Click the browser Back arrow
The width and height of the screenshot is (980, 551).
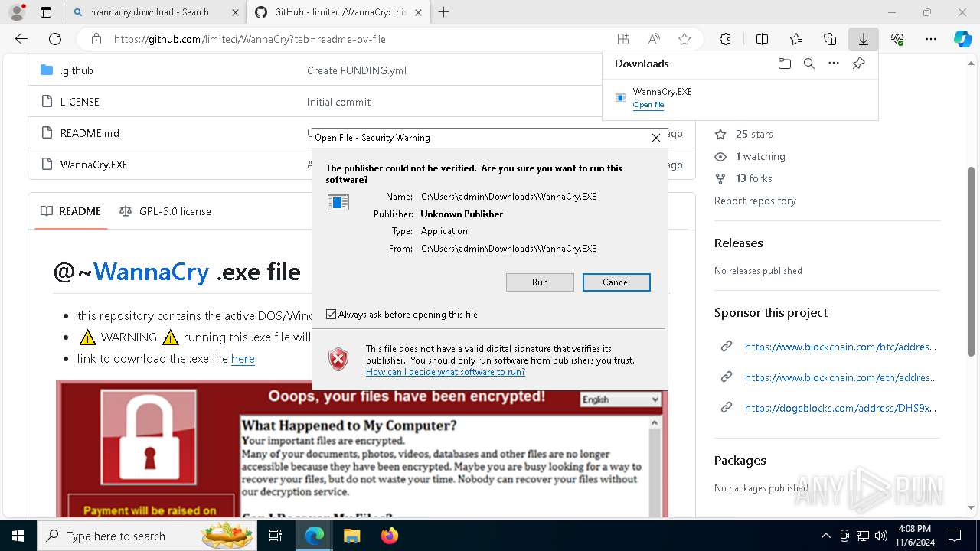(x=21, y=39)
